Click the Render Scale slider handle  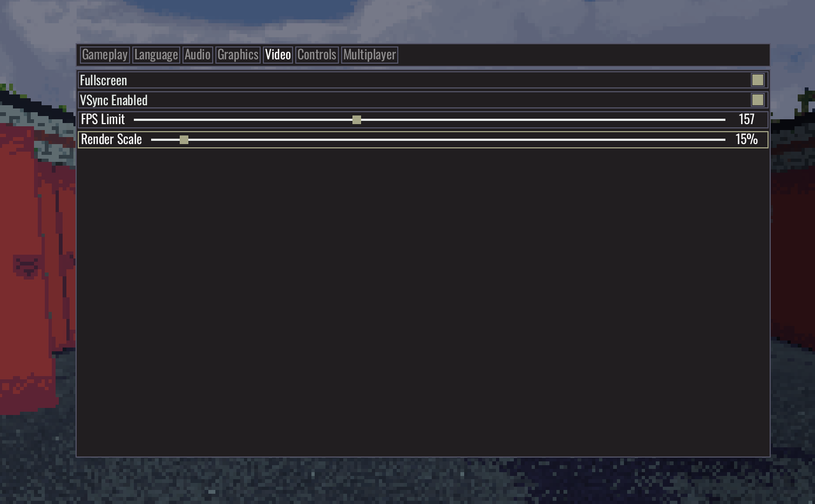(x=184, y=140)
